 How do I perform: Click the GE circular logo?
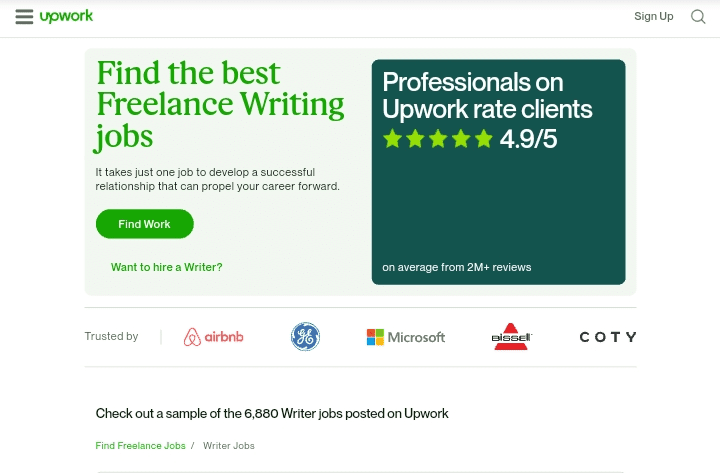pos(305,337)
